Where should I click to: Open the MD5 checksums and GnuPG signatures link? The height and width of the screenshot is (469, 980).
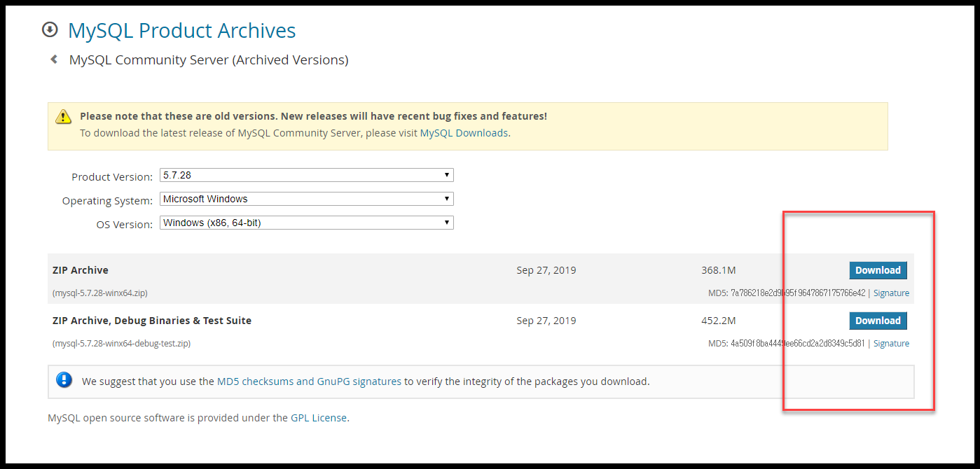309,381
